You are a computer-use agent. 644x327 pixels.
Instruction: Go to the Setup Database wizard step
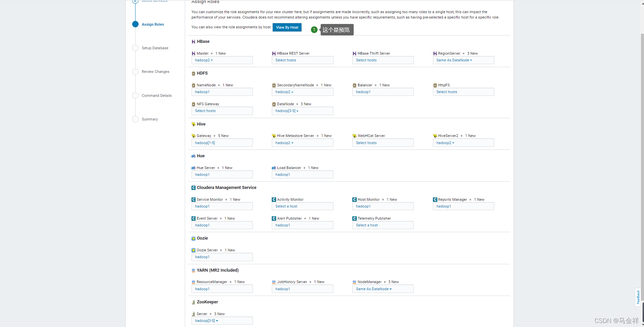(x=155, y=48)
